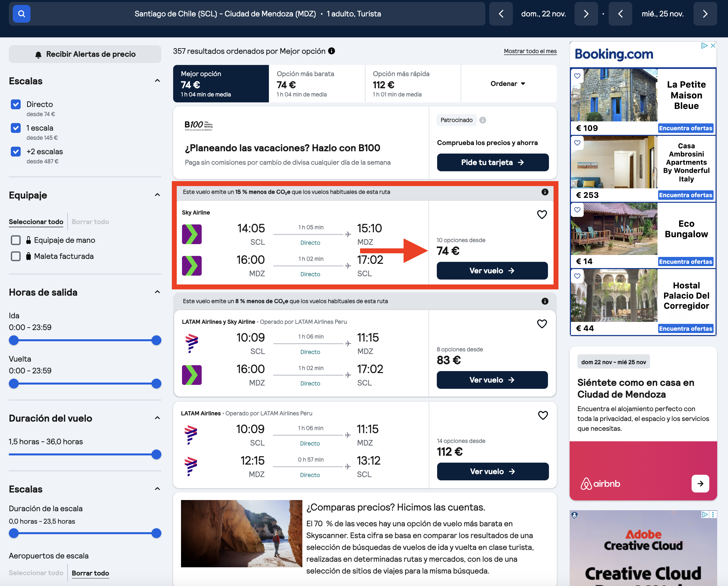The width and height of the screenshot is (728, 586).
Task: Check the Maleta facturada option
Action: (15, 256)
